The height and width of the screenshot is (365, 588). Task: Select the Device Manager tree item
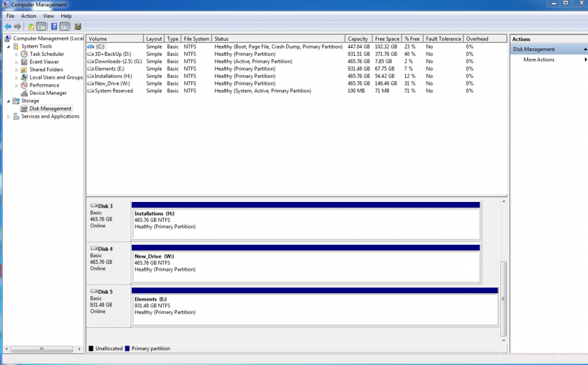[x=48, y=93]
